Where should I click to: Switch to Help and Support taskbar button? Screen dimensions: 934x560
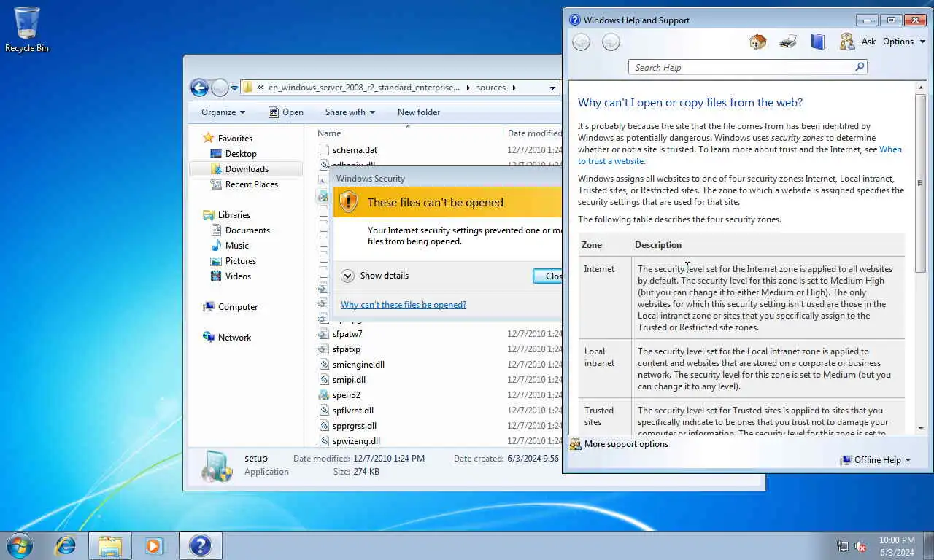click(200, 545)
